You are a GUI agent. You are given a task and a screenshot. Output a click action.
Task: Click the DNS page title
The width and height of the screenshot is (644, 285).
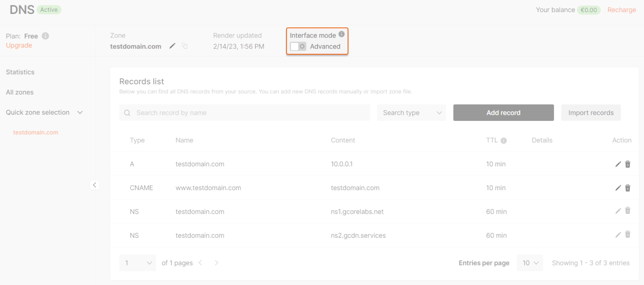pos(22,10)
